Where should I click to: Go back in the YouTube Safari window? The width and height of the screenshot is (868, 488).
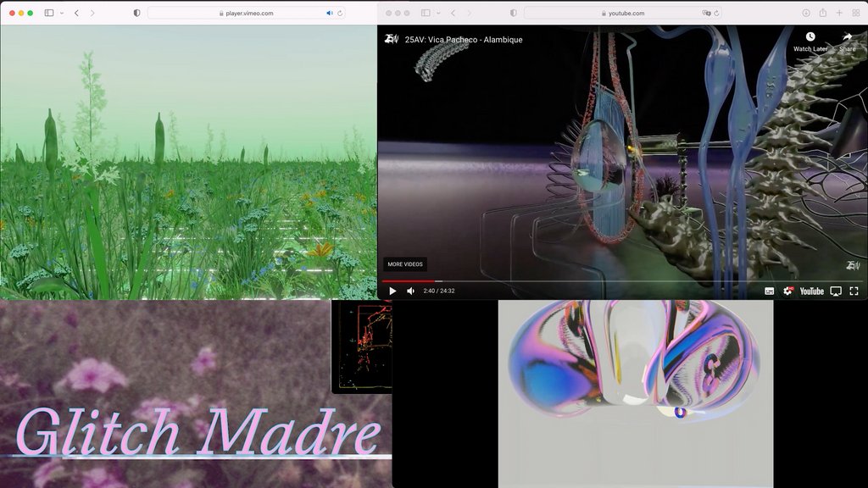453,13
